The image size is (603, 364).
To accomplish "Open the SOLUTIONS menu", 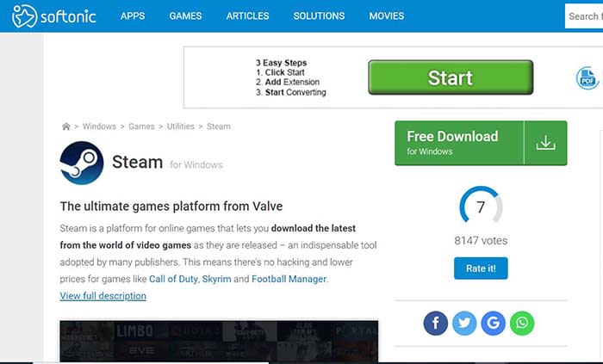I will coord(320,16).
